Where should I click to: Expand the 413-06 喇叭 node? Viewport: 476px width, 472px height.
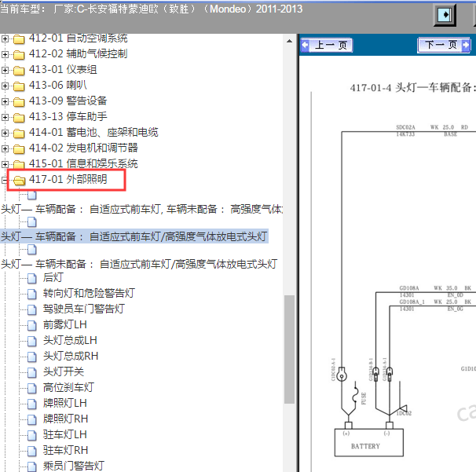point(5,86)
